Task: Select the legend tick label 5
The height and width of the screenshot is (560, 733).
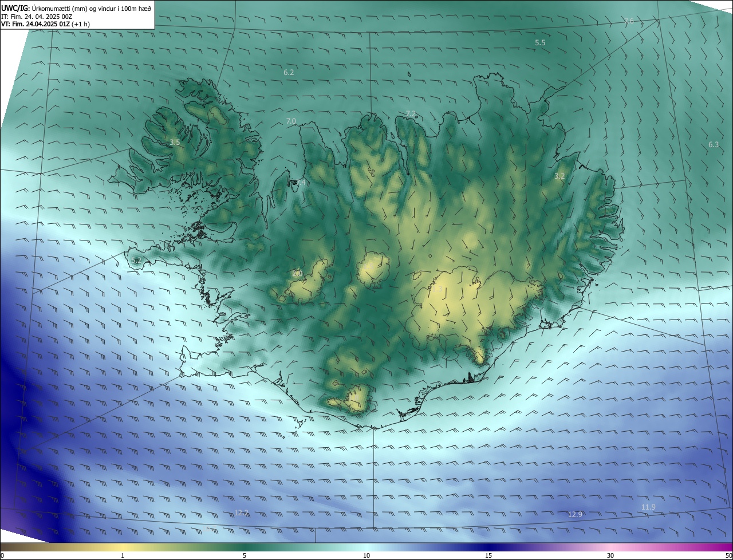Action: [245, 556]
